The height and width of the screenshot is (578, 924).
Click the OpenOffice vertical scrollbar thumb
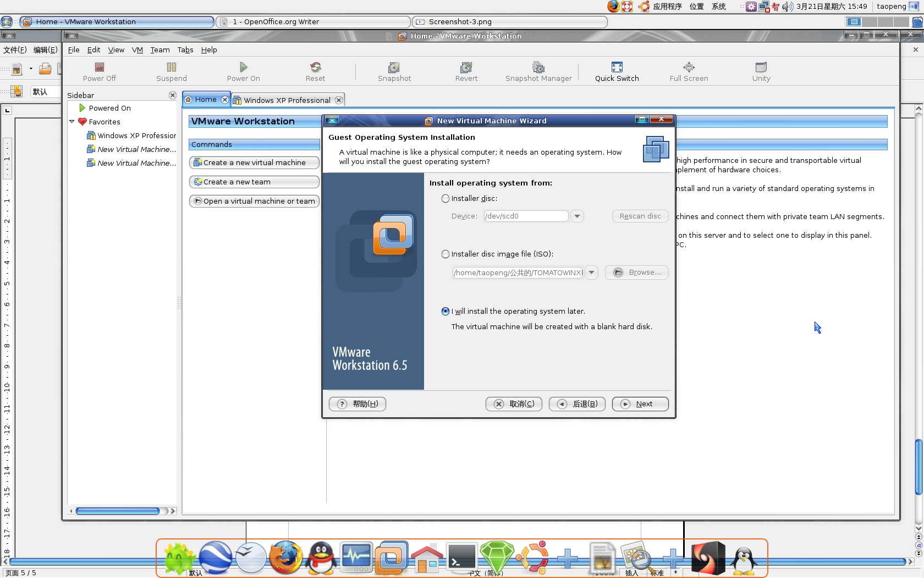[x=919, y=467]
